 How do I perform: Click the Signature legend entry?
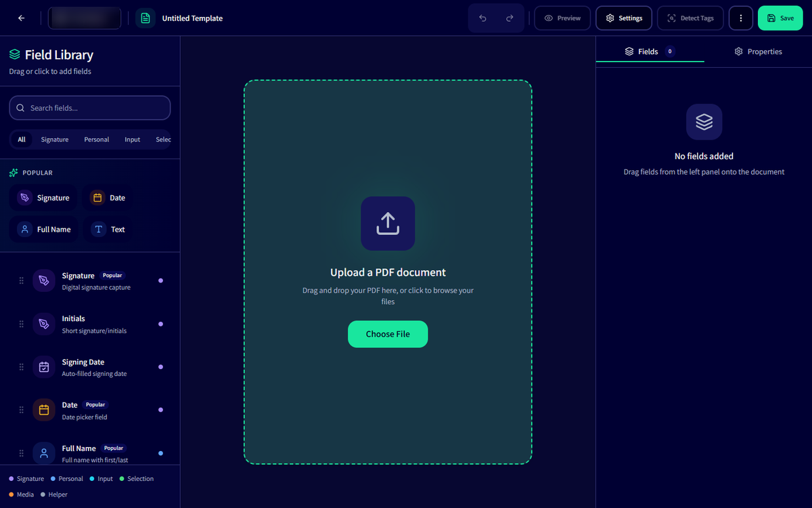coord(26,479)
